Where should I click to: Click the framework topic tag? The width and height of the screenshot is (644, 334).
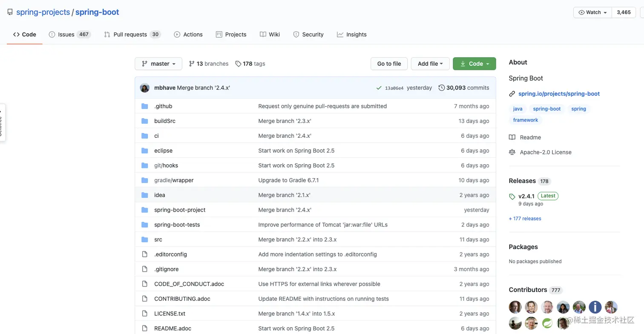tap(526, 120)
